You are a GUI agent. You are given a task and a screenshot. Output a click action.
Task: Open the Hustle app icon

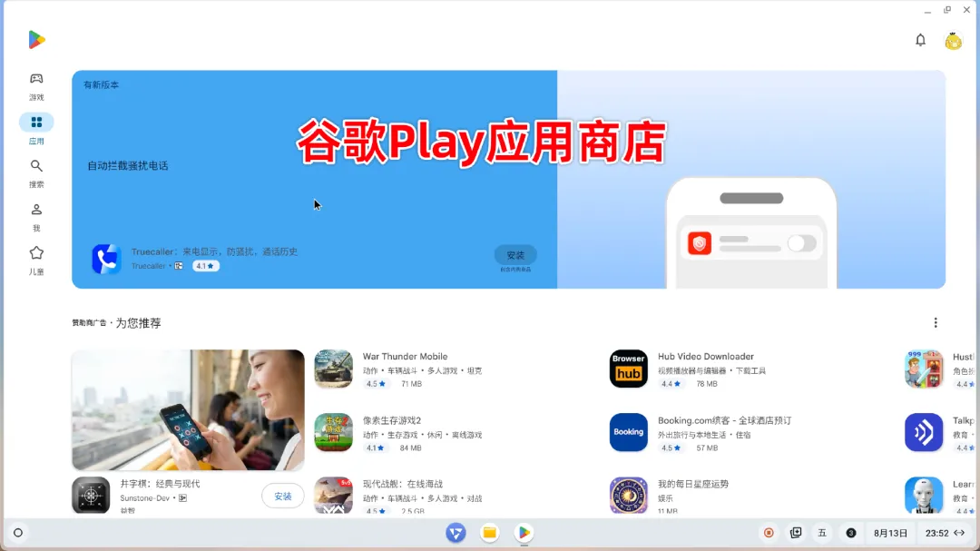point(924,369)
